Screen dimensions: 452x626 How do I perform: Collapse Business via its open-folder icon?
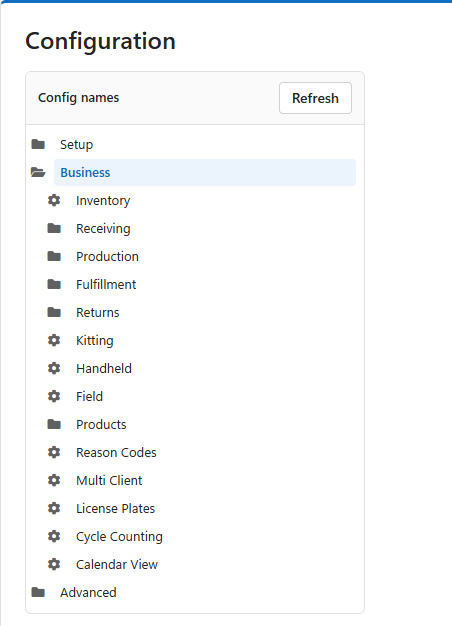click(38, 172)
